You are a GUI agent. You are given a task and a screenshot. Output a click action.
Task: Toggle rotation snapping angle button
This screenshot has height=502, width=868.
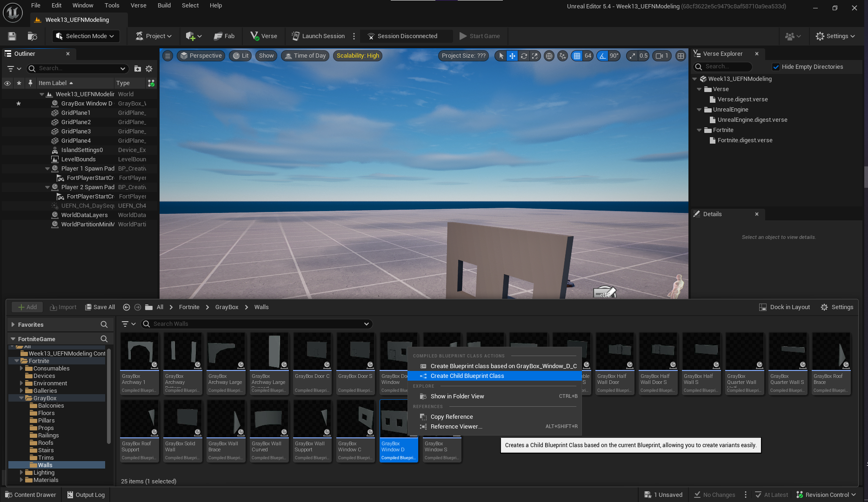tap(602, 56)
